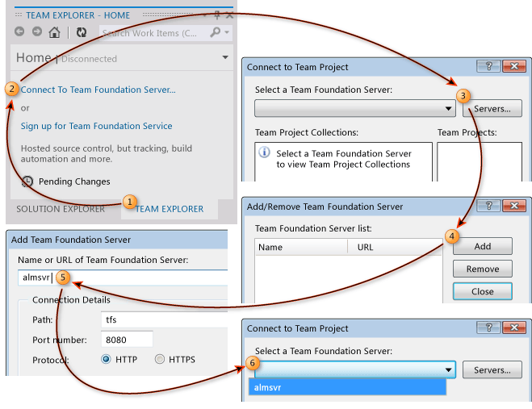Image resolution: width=532 pixels, height=409 pixels.
Task: Click the Add button
Action: coord(483,246)
